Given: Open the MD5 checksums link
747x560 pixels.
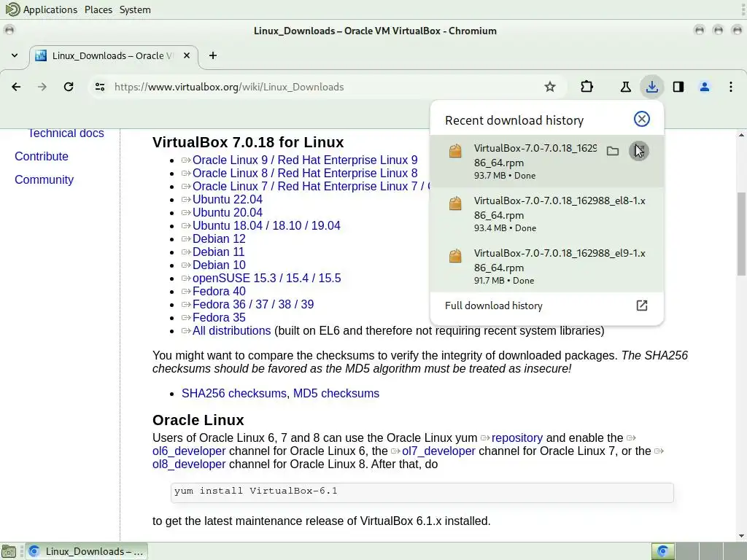Looking at the screenshot, I should (x=336, y=393).
